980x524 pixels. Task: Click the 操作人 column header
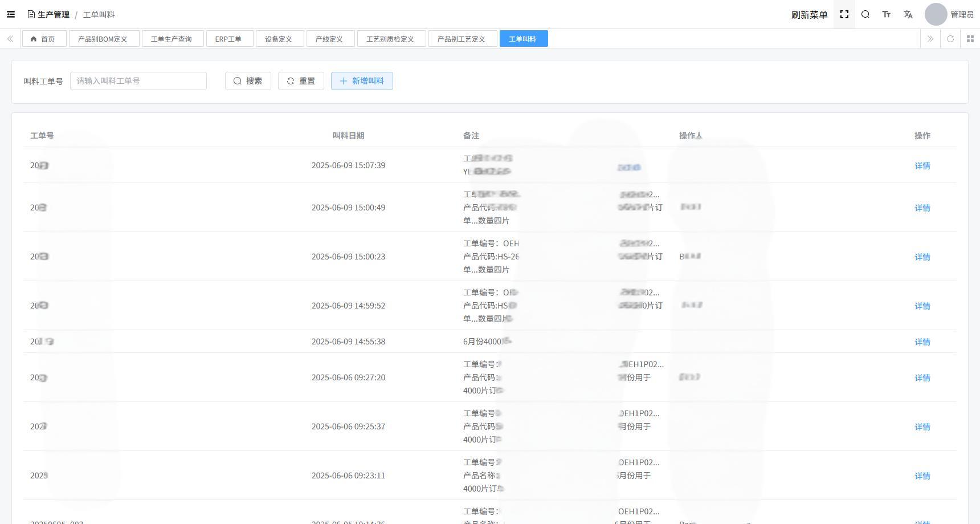691,136
